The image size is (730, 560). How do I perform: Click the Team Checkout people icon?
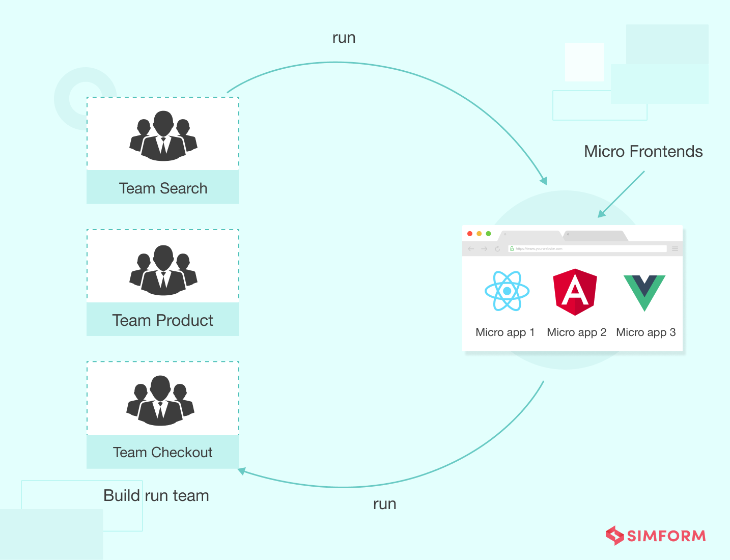[x=160, y=401]
